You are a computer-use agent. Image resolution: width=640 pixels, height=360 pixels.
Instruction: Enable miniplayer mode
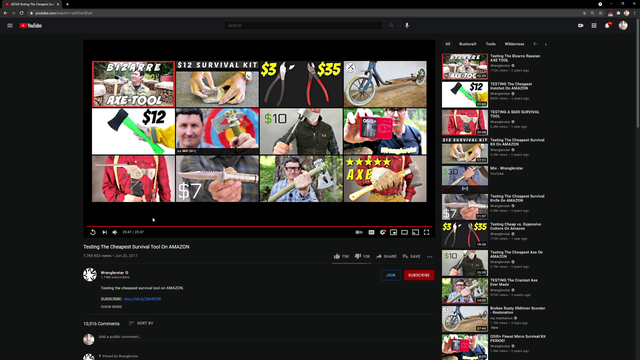[x=393, y=232]
